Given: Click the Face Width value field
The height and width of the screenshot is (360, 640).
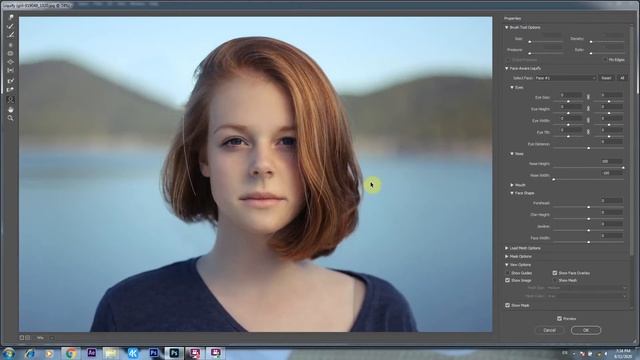Looking at the screenshot, I should (611, 236).
